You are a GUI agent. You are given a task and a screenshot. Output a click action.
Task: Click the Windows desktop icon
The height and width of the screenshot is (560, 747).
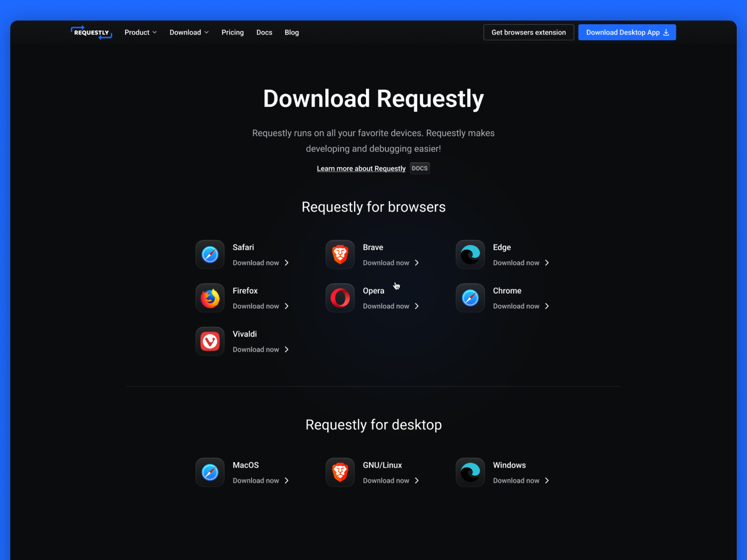pos(470,472)
